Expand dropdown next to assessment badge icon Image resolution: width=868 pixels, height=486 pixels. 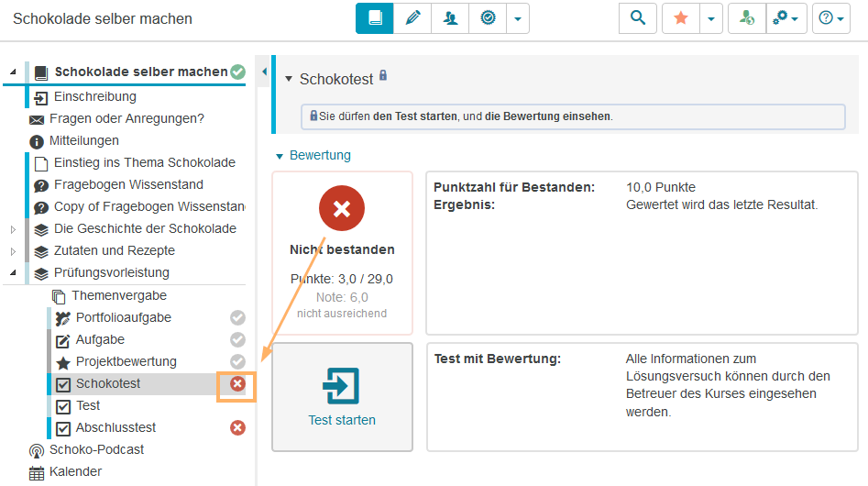[518, 18]
